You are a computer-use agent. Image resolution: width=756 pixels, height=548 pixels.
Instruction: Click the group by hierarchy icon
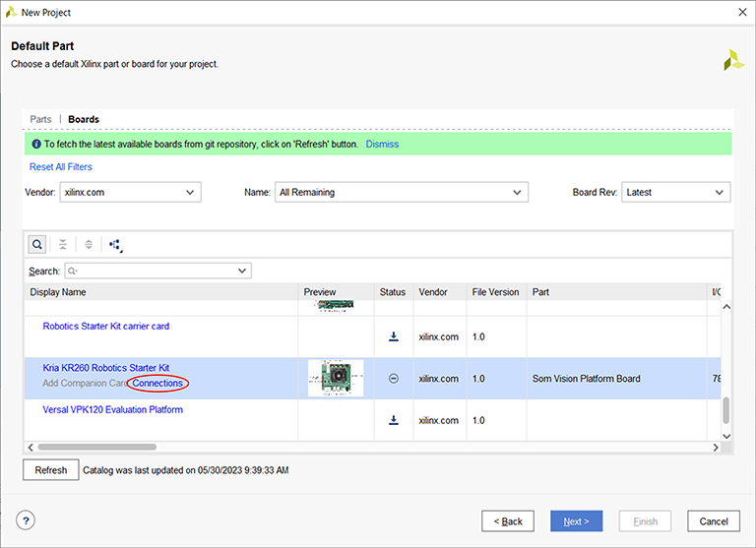(115, 245)
